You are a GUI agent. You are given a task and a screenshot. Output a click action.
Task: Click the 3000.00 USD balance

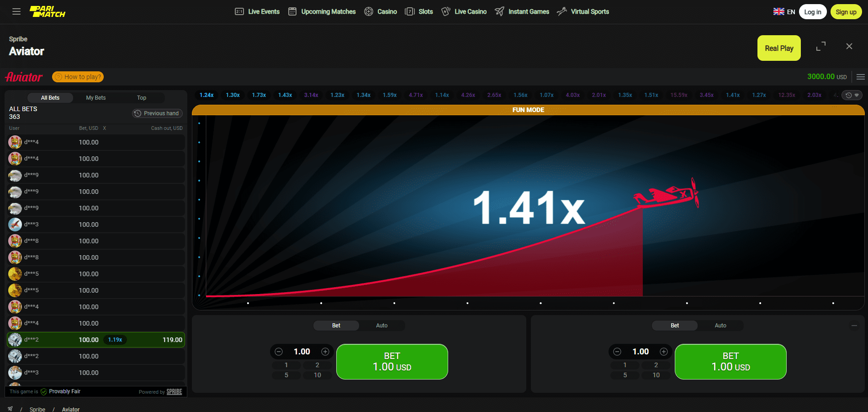point(827,77)
